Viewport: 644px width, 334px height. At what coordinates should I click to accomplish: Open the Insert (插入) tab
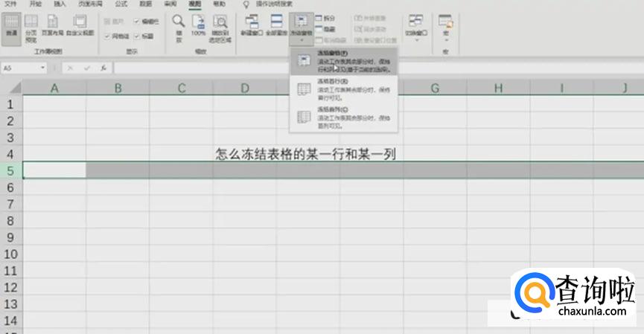pos(60,4)
